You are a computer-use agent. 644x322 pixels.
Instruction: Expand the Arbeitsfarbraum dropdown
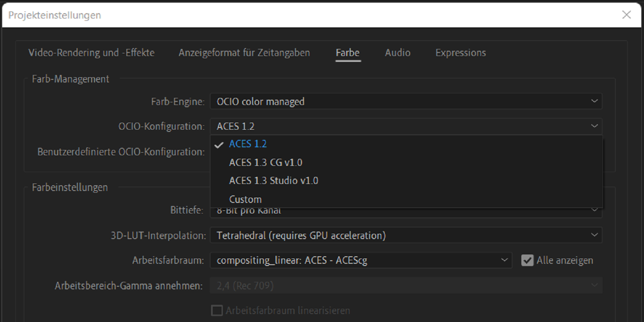[x=360, y=261]
